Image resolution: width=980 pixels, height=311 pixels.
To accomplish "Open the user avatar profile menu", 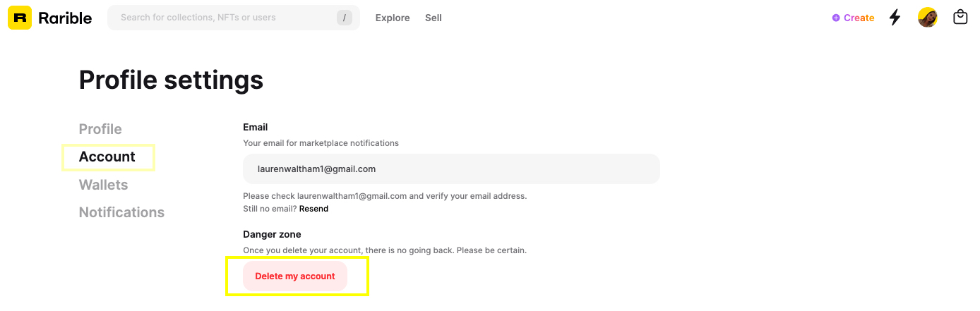I will click(928, 18).
